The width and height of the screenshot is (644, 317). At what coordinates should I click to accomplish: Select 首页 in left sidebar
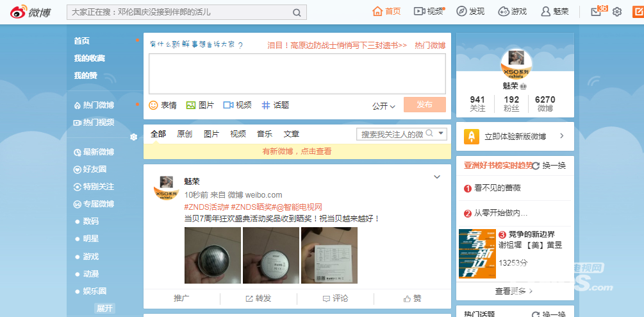(82, 41)
